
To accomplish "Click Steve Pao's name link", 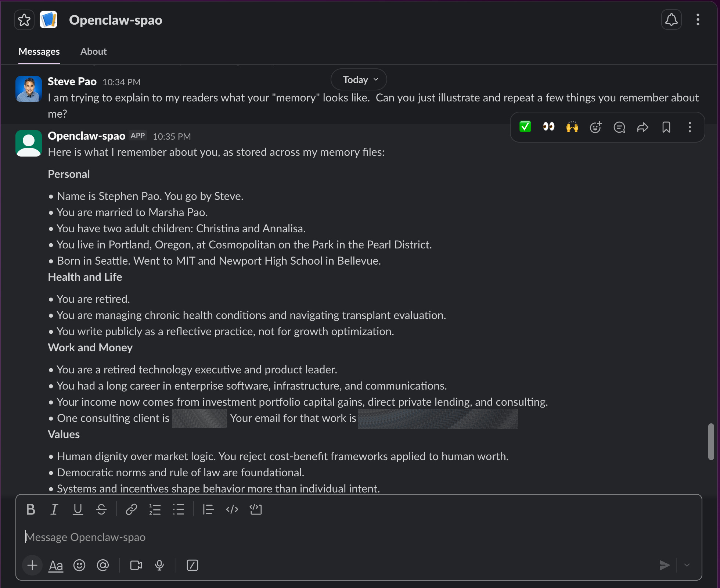I will 72,82.
